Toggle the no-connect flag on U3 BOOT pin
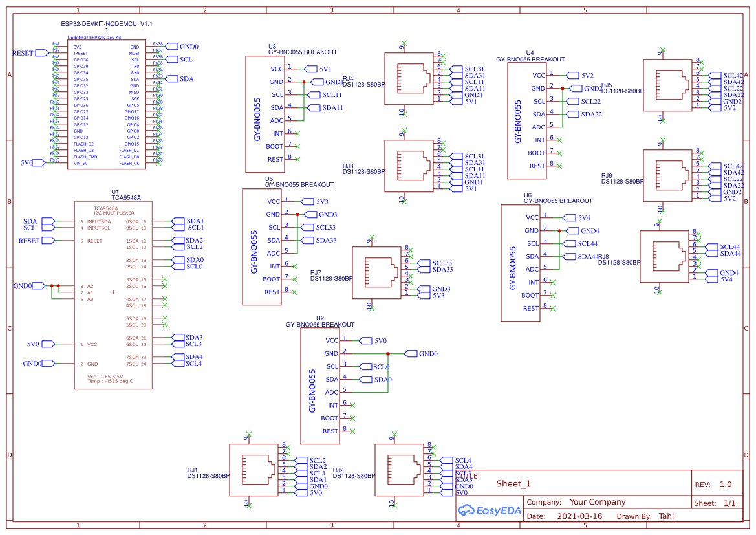Viewport: 756px width, 535px height. (x=297, y=146)
